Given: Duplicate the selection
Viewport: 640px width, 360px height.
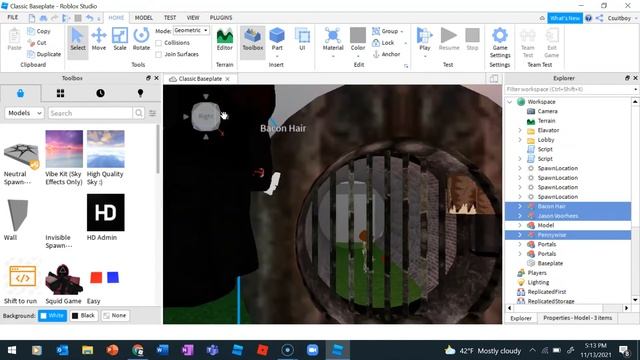Looking at the screenshot, I should click(x=44, y=54).
